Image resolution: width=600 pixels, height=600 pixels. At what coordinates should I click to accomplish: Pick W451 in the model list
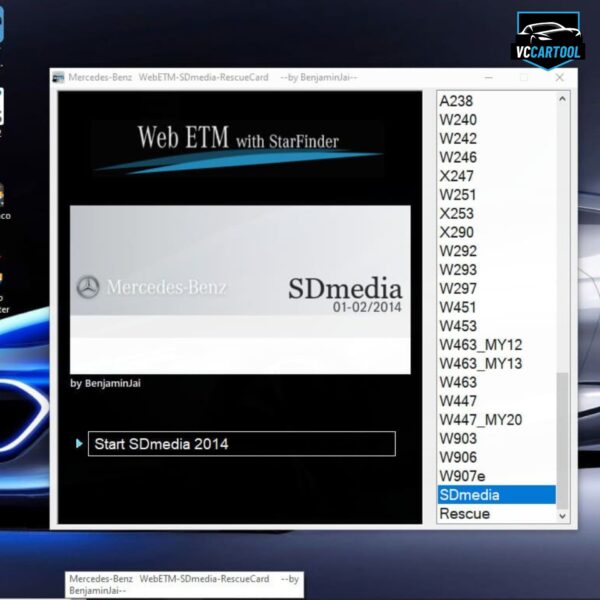pyautogui.click(x=496, y=308)
